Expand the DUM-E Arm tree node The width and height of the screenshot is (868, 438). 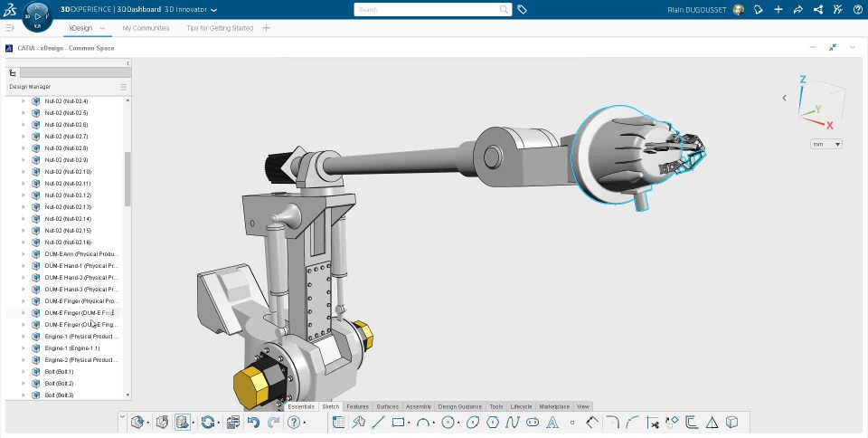pos(24,254)
